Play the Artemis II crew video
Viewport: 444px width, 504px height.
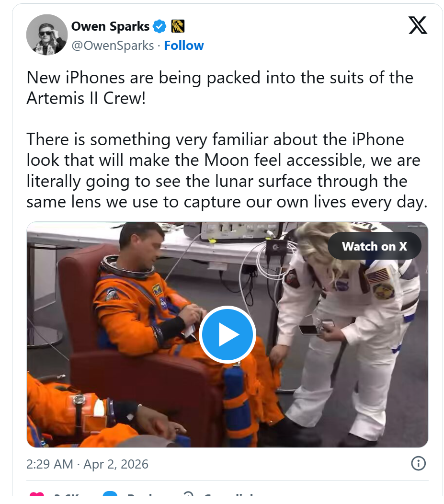[227, 334]
